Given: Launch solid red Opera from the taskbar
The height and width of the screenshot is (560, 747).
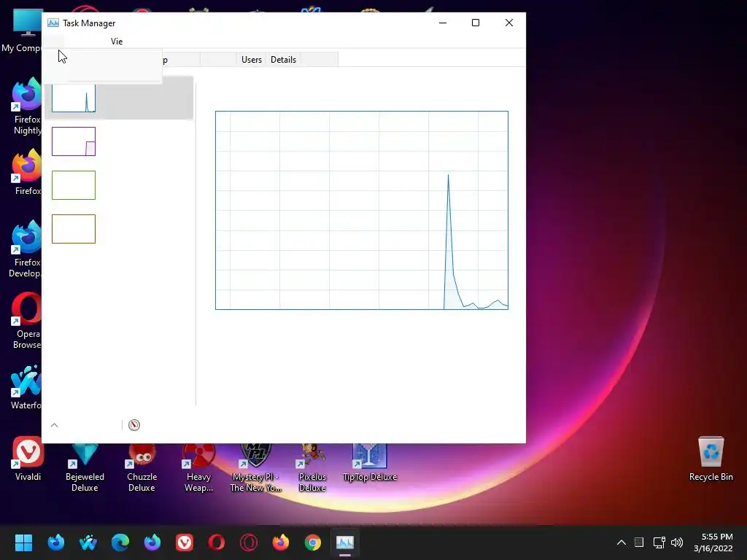Looking at the screenshot, I should [216, 542].
